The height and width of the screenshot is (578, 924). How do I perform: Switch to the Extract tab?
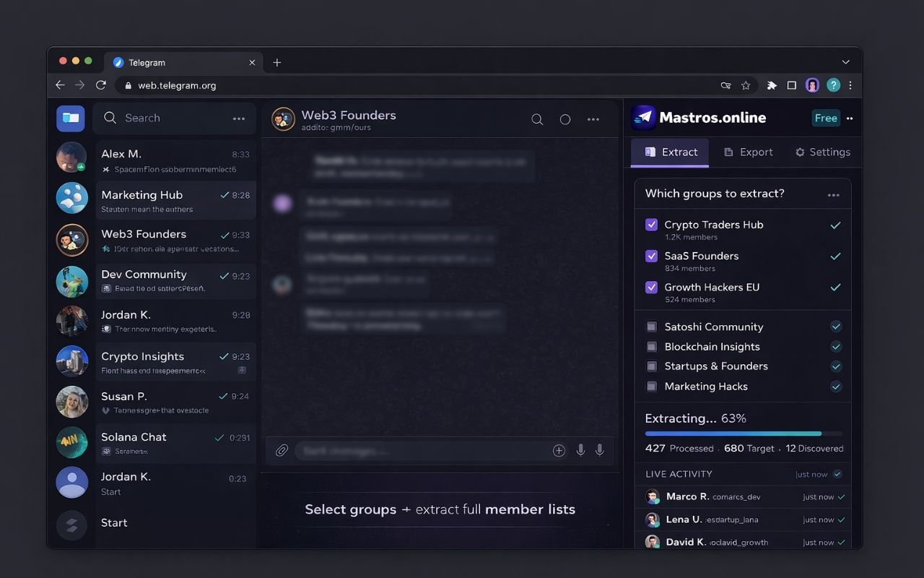(x=670, y=152)
